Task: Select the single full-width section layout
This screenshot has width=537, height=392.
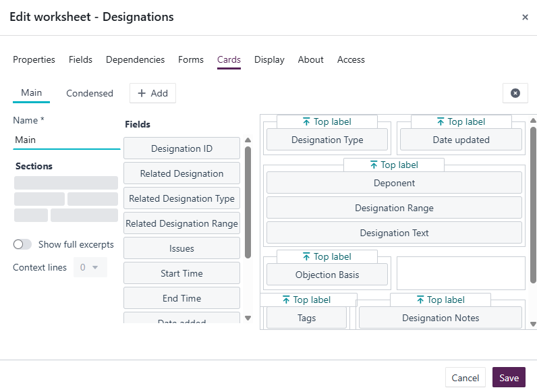Action: 66,183
